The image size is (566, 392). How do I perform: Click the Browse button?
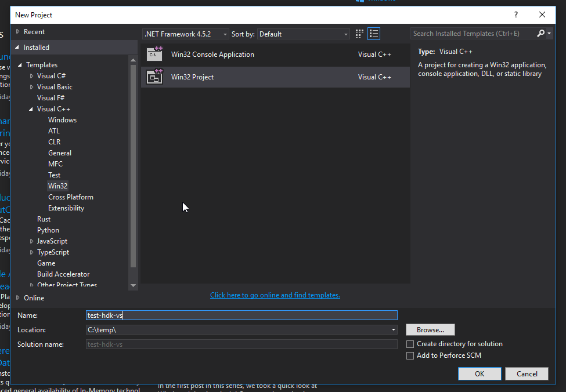(430, 329)
